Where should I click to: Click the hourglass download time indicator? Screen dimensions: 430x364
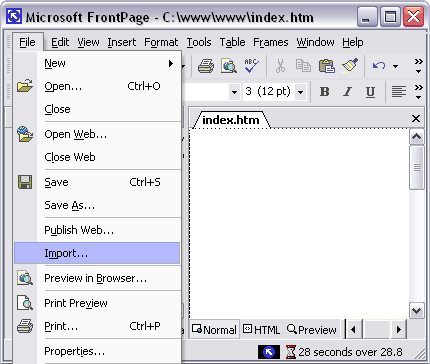coord(291,352)
